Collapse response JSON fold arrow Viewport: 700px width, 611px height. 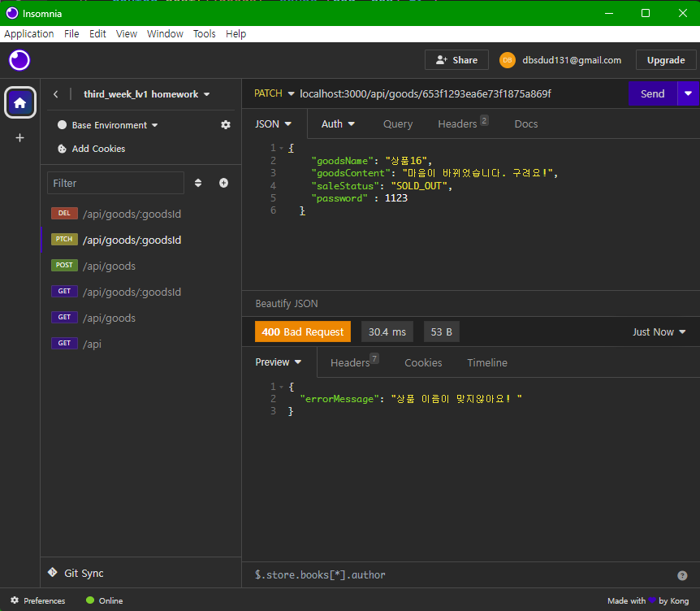(x=281, y=387)
